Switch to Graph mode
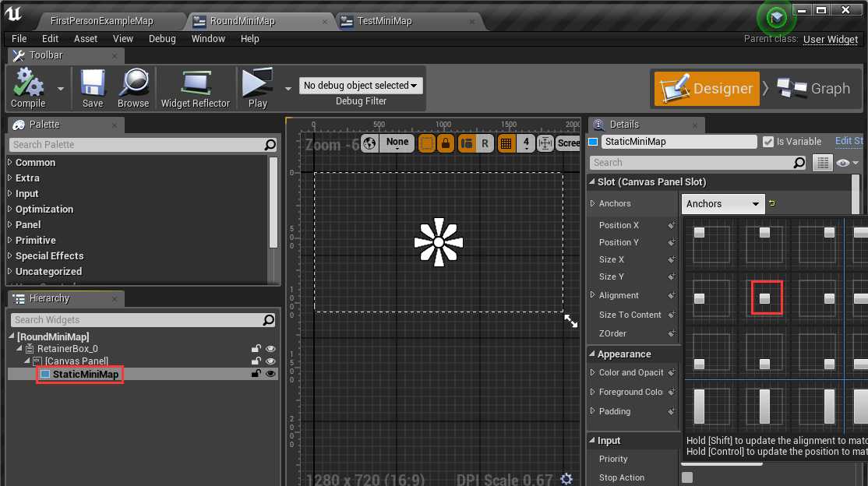 click(813, 89)
